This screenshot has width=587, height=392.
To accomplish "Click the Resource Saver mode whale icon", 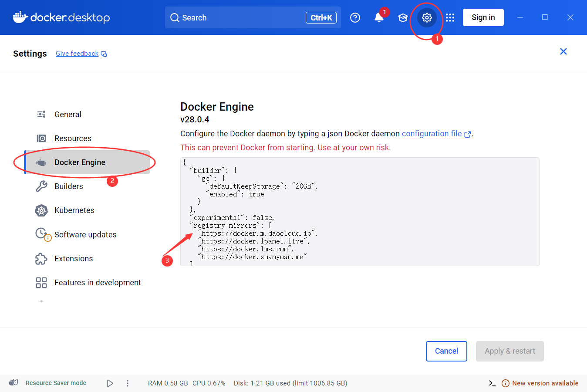I will pyautogui.click(x=13, y=382).
